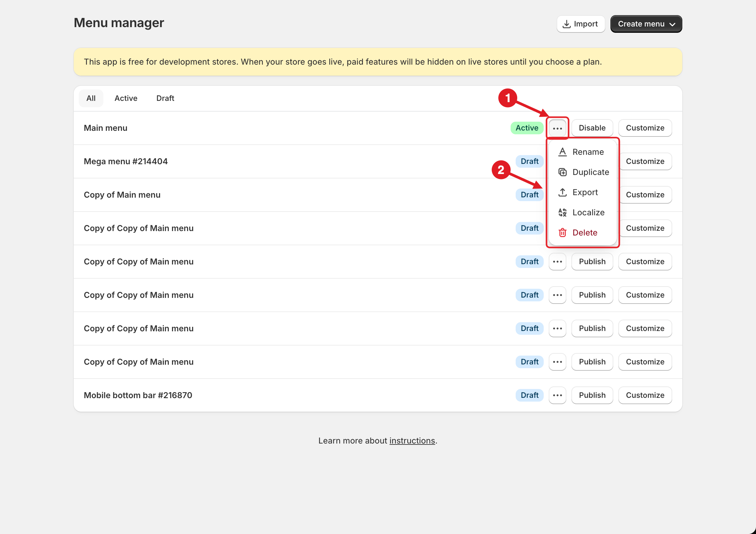Customize Mega menu #214404
This screenshot has height=534, width=756.
pos(645,161)
